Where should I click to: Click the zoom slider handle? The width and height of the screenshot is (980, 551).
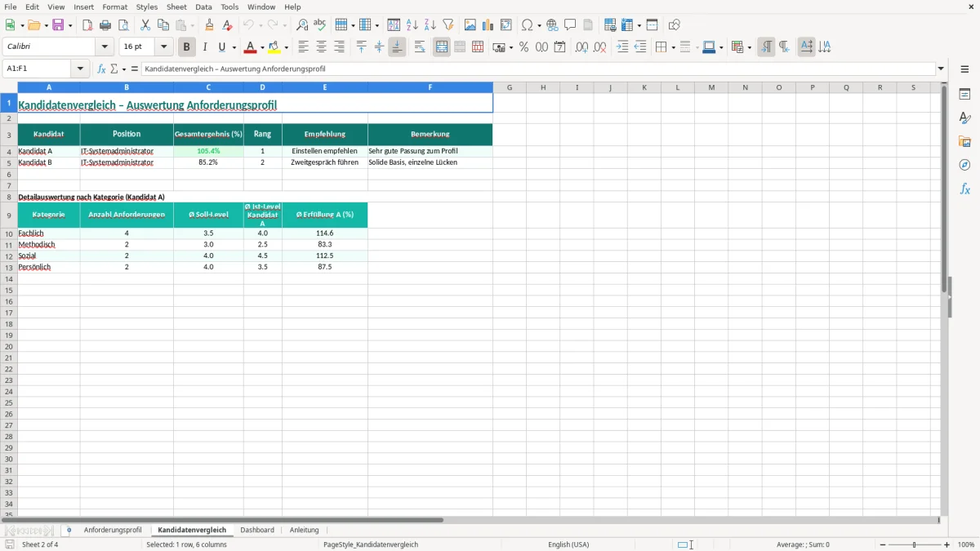coord(915,544)
